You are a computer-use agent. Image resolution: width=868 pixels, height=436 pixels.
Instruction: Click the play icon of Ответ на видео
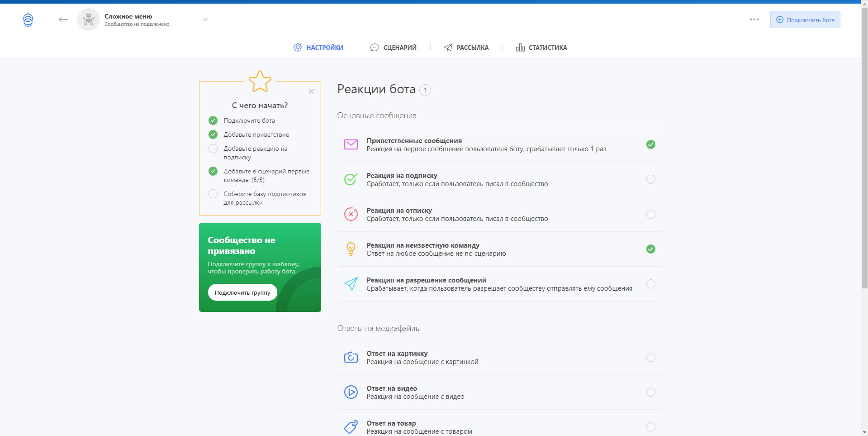(x=351, y=392)
